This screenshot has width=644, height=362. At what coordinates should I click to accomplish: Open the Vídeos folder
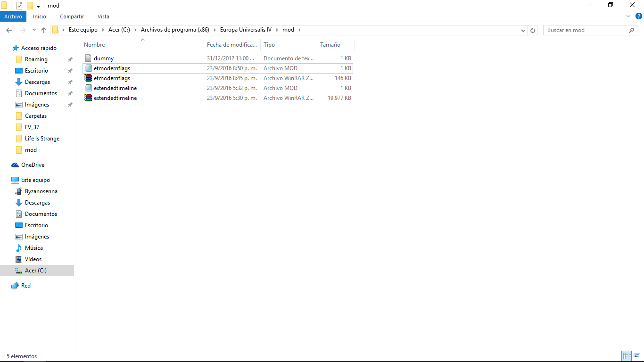[33, 259]
